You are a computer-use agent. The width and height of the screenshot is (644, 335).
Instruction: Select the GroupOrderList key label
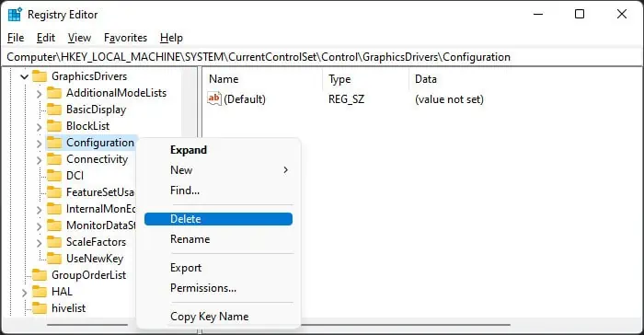pos(88,275)
